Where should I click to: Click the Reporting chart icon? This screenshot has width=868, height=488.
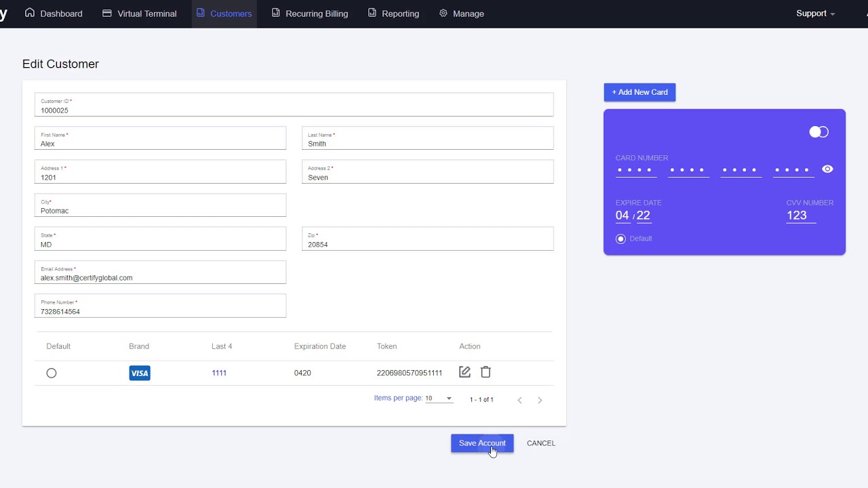coord(372,13)
